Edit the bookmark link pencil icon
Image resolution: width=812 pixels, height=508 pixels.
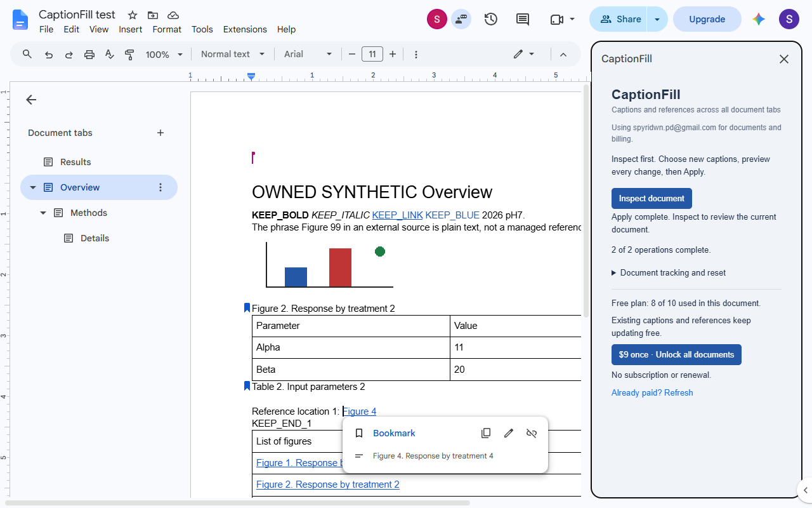[509, 433]
